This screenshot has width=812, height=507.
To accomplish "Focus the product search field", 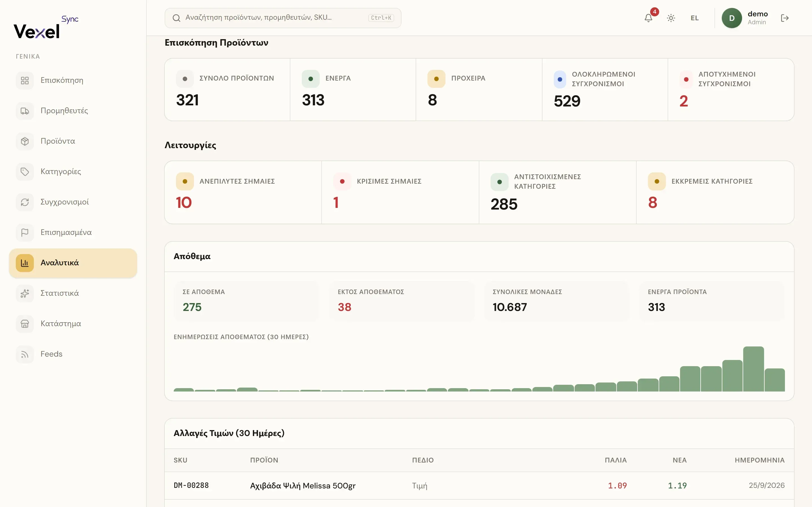I will click(283, 18).
